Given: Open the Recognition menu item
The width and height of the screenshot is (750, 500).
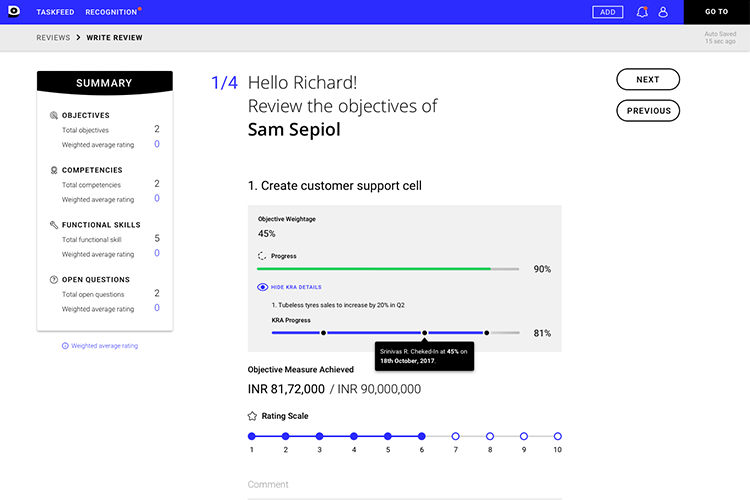Looking at the screenshot, I should (111, 12).
